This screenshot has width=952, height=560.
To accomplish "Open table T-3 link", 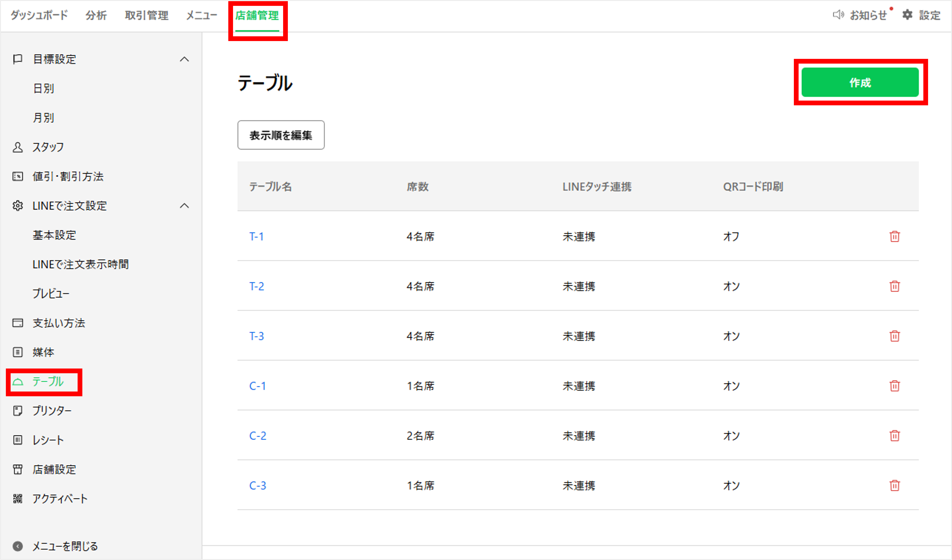I will 256,336.
